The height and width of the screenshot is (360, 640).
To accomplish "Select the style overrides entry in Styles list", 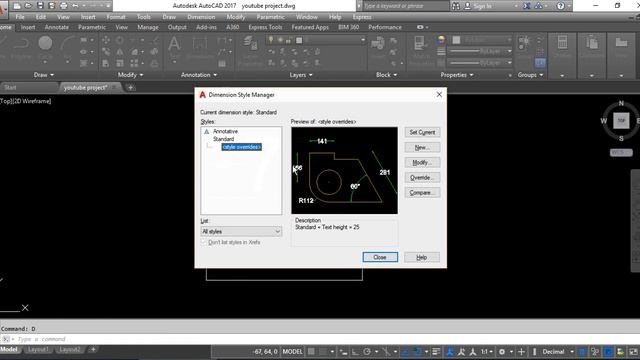I will tap(242, 147).
